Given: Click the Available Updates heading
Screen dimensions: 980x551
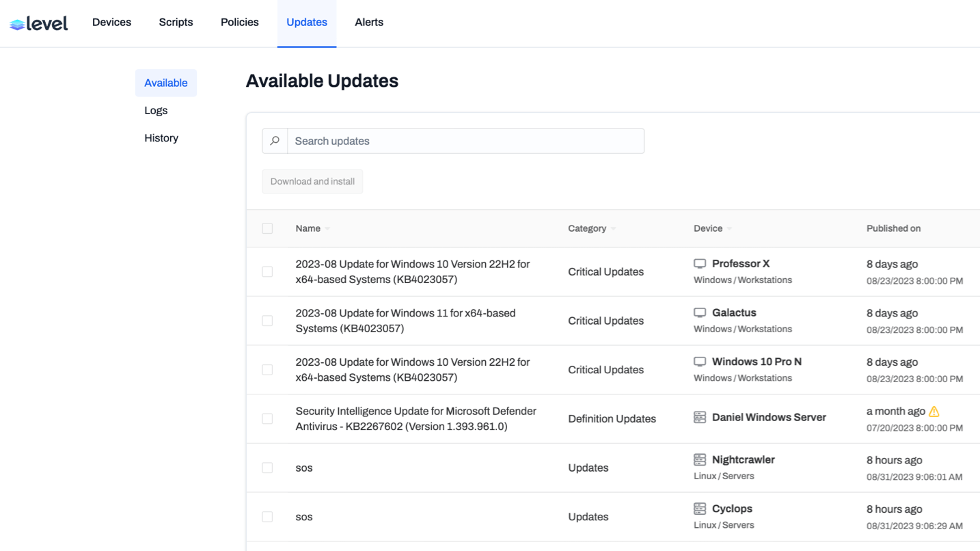Looking at the screenshot, I should coord(322,81).
